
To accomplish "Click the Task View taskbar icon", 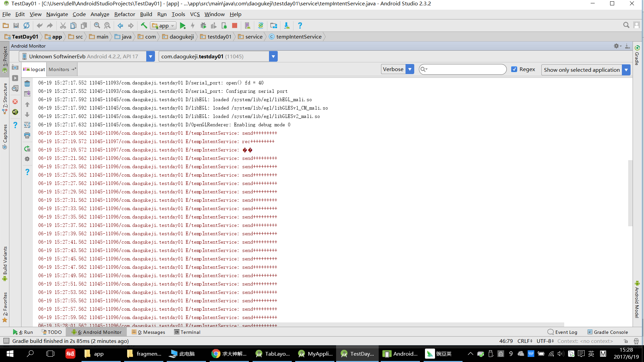I will click(50, 354).
